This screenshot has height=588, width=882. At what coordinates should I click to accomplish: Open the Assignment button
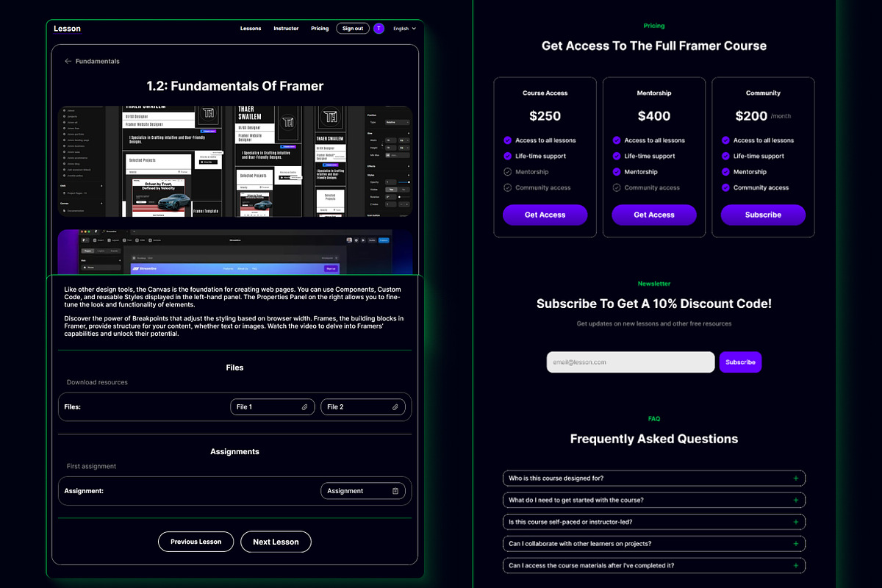click(x=362, y=491)
